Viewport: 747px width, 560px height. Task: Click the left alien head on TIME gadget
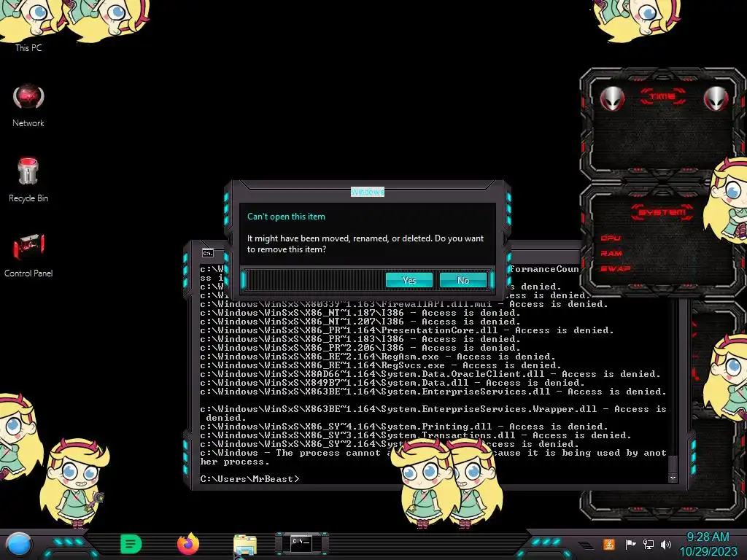coord(612,98)
